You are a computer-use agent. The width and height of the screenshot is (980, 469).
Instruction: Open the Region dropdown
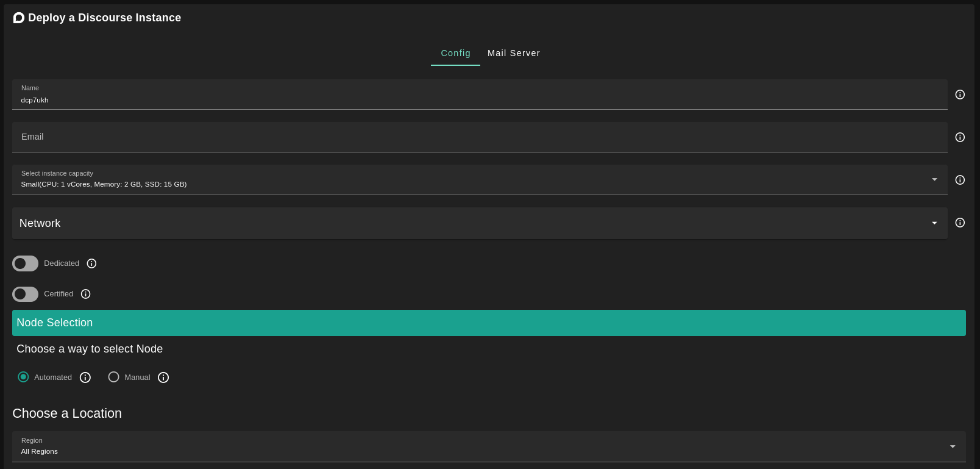coord(488,446)
